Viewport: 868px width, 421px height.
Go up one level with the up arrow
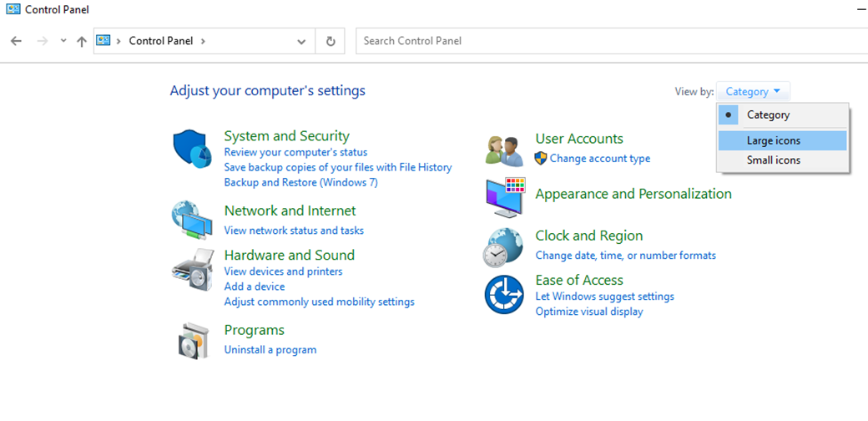click(81, 41)
